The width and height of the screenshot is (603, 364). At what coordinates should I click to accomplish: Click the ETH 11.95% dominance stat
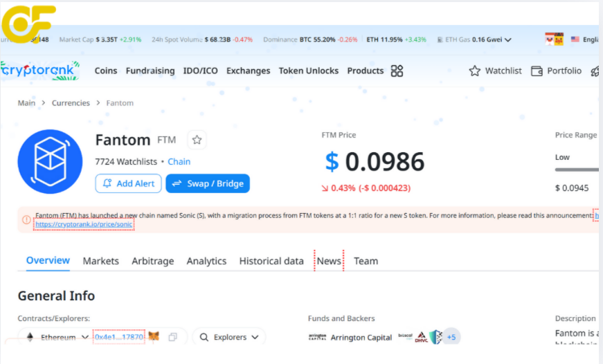(x=396, y=39)
